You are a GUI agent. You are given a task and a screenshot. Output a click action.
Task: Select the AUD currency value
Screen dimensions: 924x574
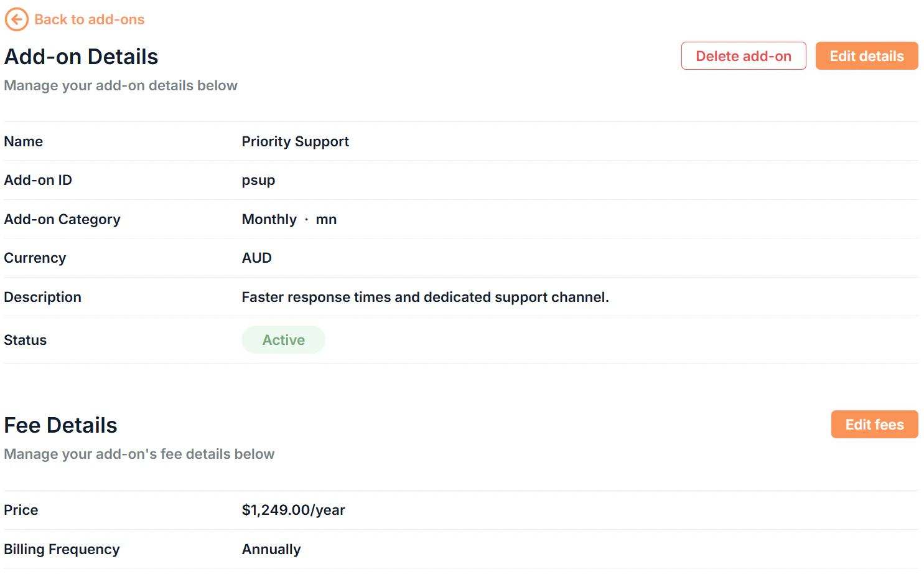(256, 258)
